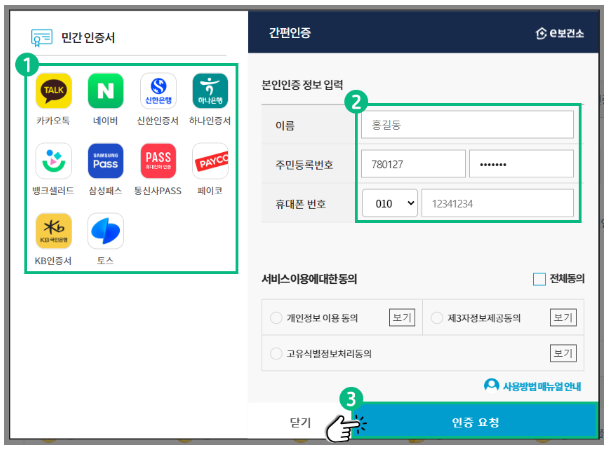606x450 pixels.
Task: View 고유식별정보처리동의 terms with 보기
Action: [563, 353]
